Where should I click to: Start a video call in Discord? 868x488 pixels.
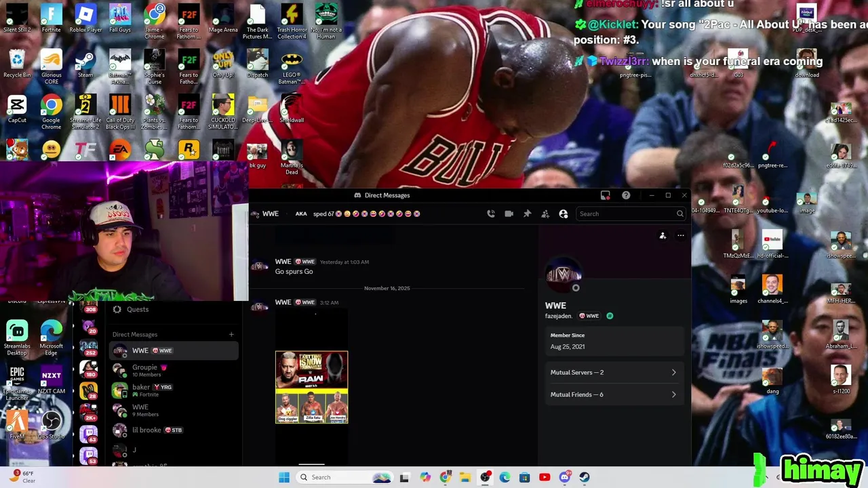tap(509, 213)
